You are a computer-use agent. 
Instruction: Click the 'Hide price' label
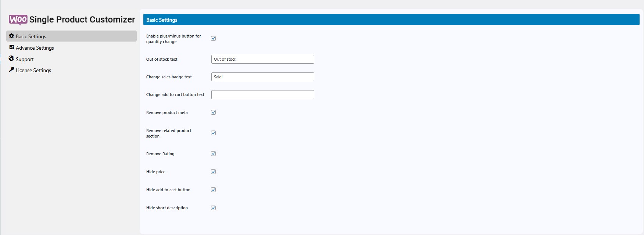tap(156, 172)
